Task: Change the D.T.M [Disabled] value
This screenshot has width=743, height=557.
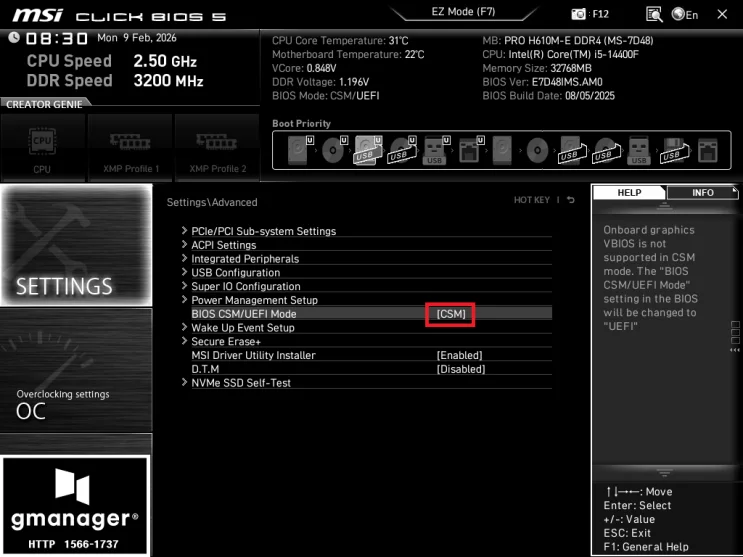Action: (461, 369)
